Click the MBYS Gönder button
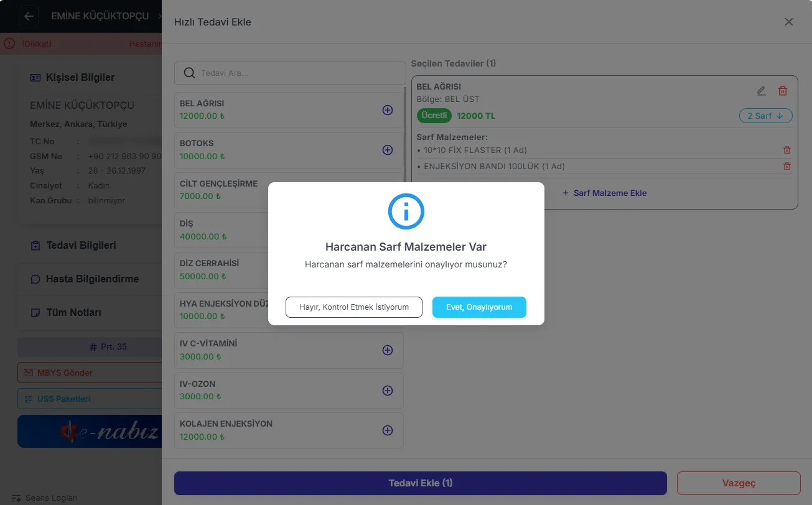The height and width of the screenshot is (505, 812). point(90,373)
